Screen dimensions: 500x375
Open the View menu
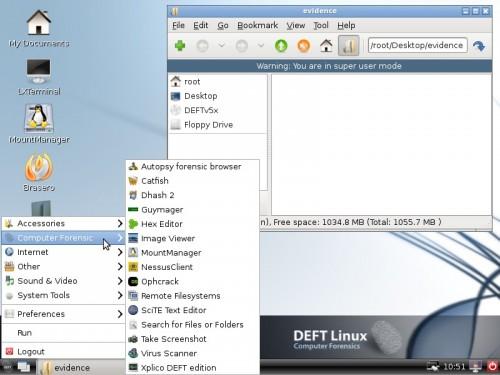click(x=296, y=25)
